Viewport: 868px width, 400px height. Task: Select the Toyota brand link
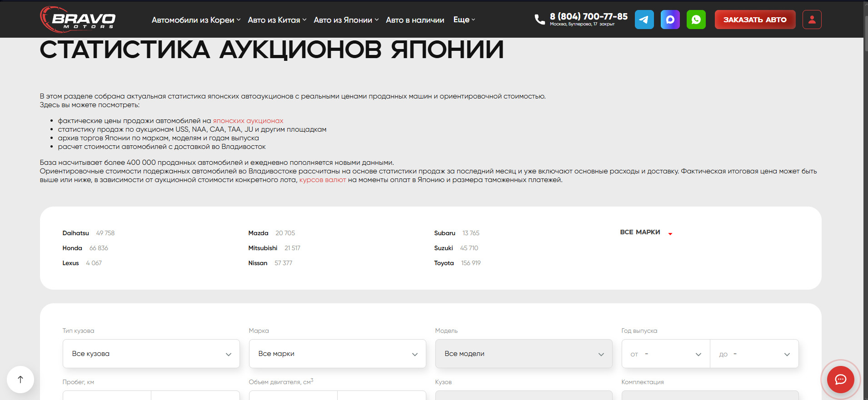(x=444, y=263)
